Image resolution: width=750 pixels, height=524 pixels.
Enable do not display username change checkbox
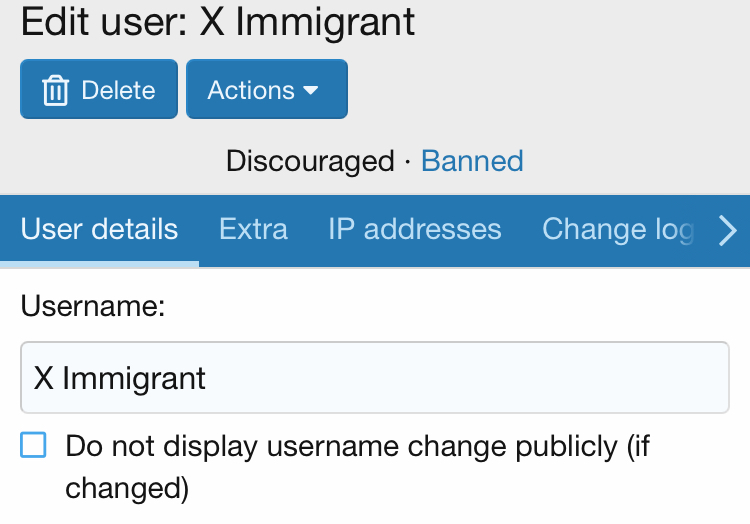[x=33, y=445]
